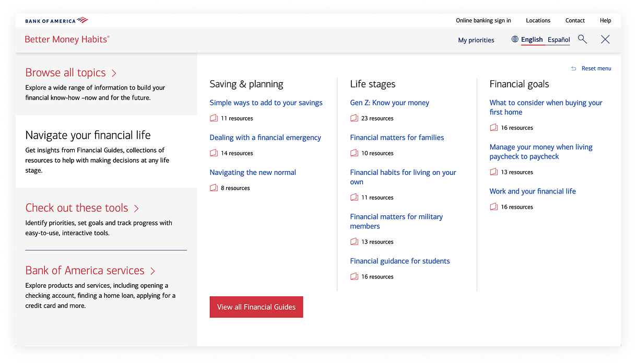Expand Check out these tools
637x364 pixels.
click(82, 208)
